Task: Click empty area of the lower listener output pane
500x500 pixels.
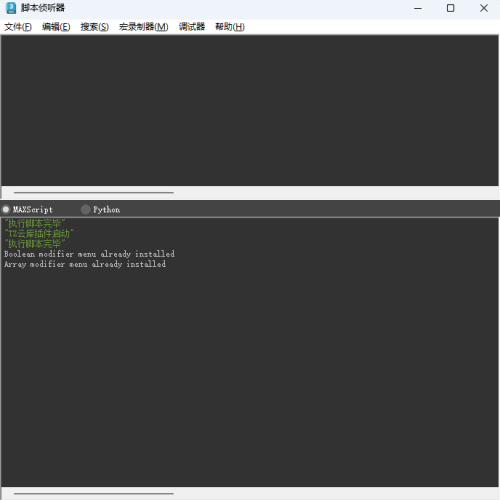Action: pos(250,377)
